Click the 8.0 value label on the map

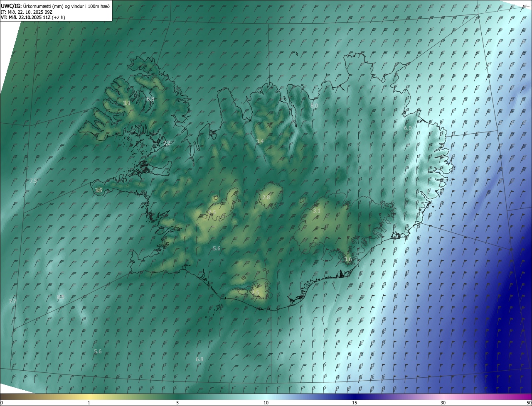pos(314,106)
